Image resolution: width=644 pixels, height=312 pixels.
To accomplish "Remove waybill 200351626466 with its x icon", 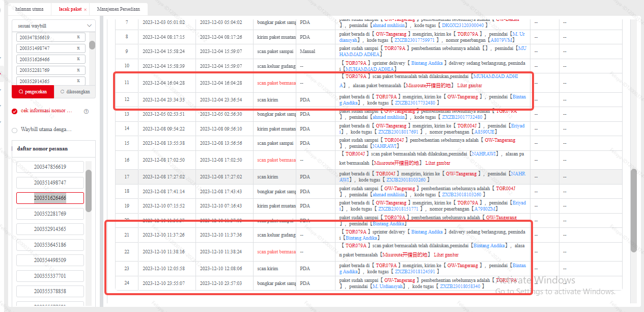I will 78,59.
